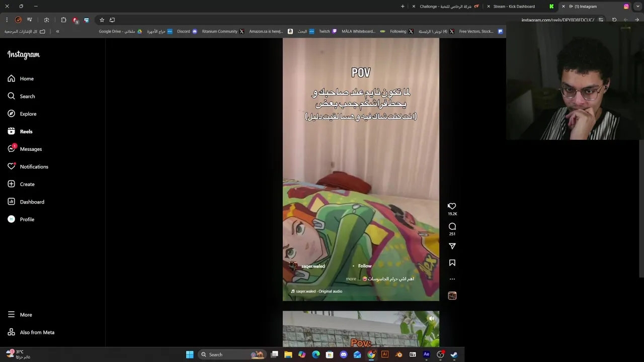
Task: Open the tab search dropdown arrow
Action: (x=638, y=7)
